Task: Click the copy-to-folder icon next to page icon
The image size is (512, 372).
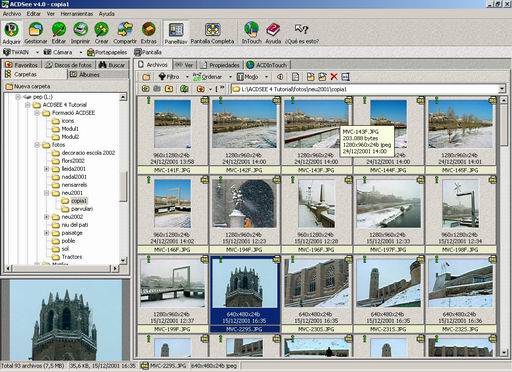Action: point(311,77)
